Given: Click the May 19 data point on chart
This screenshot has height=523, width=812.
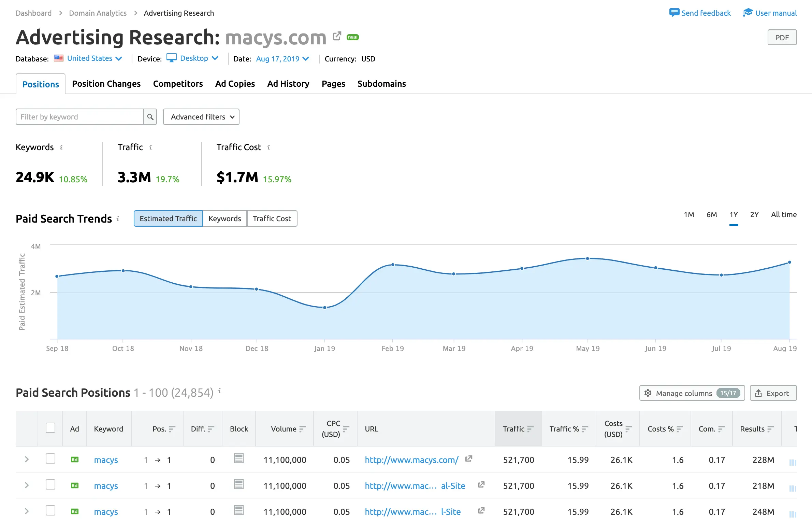Looking at the screenshot, I should [x=588, y=258].
